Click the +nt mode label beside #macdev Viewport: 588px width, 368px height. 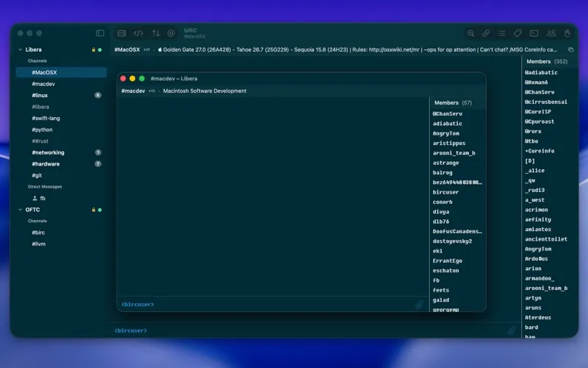[x=151, y=91]
